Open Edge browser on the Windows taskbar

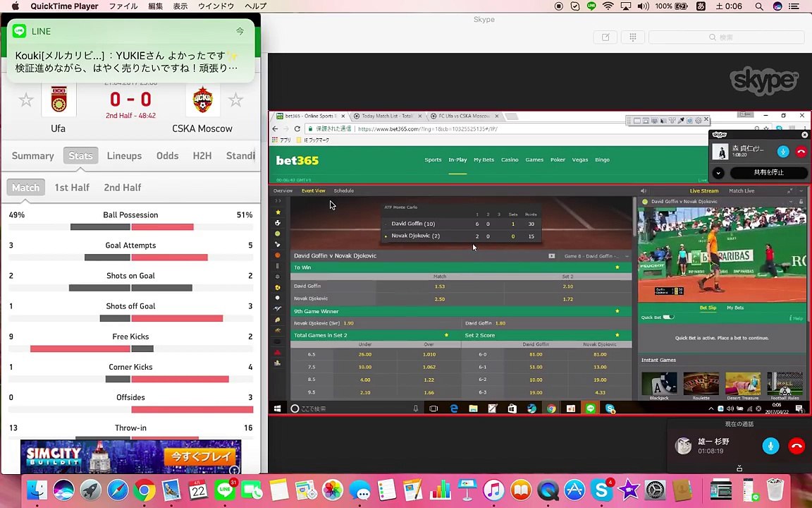click(454, 409)
